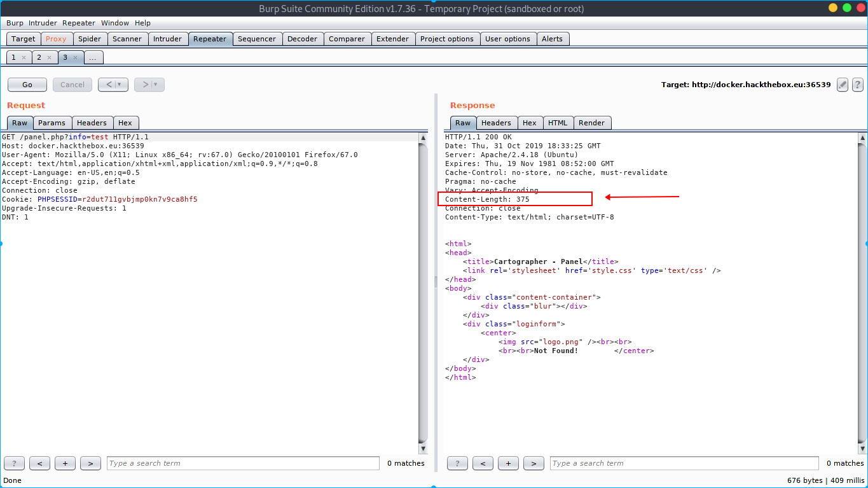Open the Alerts tab

pyautogui.click(x=552, y=39)
